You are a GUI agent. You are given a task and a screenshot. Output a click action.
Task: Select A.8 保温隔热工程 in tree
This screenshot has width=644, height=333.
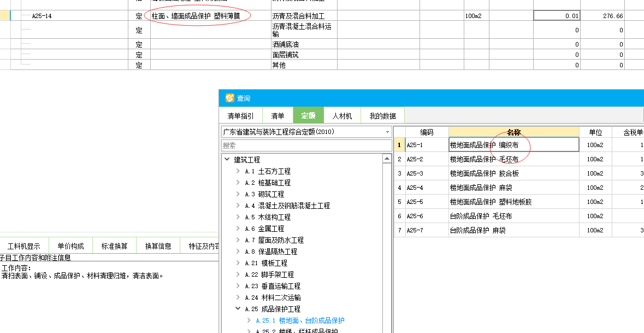coord(271,252)
